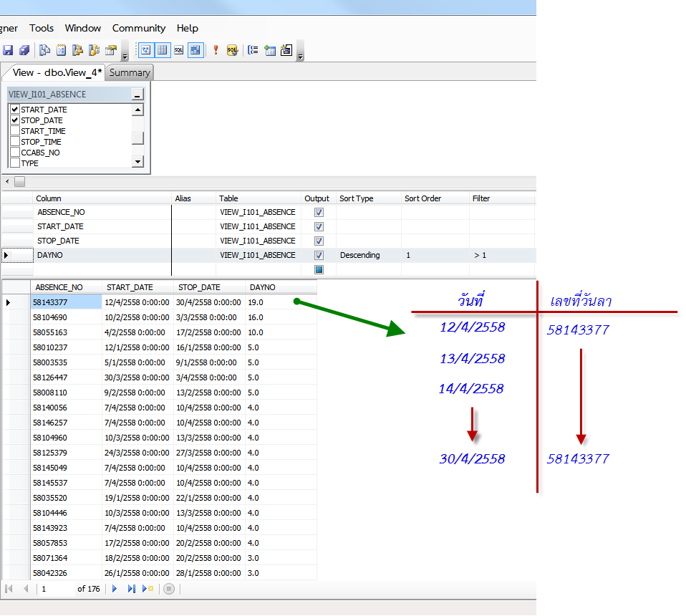Image resolution: width=686 pixels, height=616 pixels.
Task: Go to next record in results
Action: [x=115, y=589]
